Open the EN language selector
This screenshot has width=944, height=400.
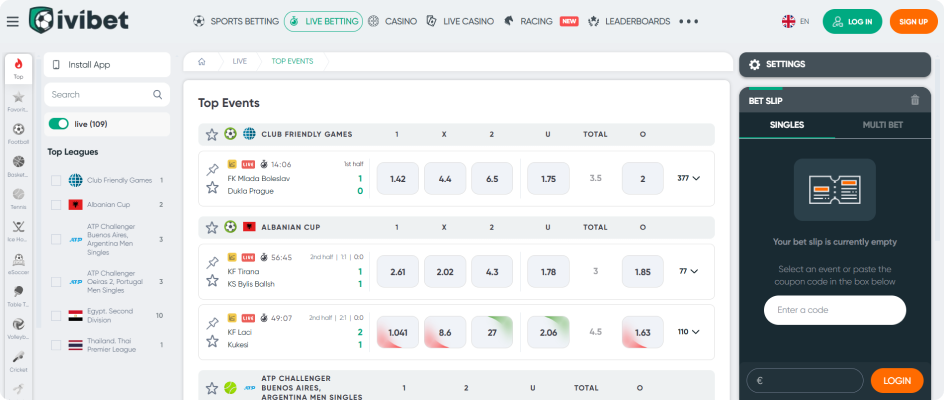pyautogui.click(x=795, y=22)
